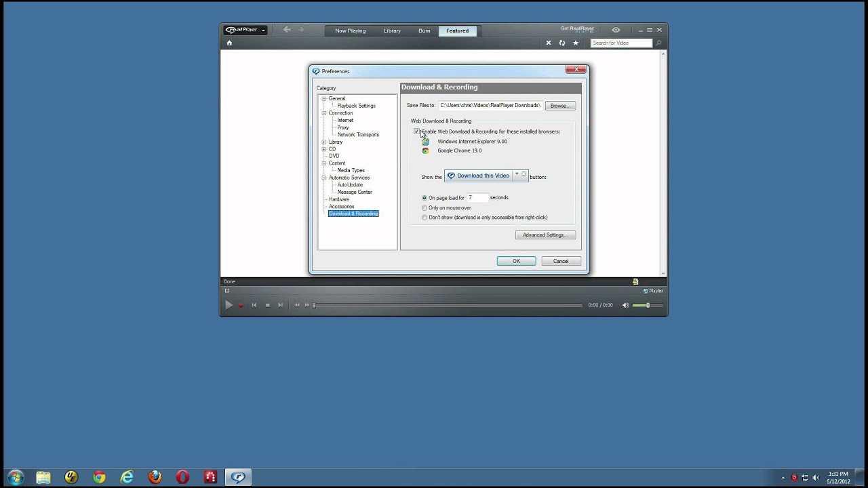Select Proxy in the category tree

click(x=343, y=127)
